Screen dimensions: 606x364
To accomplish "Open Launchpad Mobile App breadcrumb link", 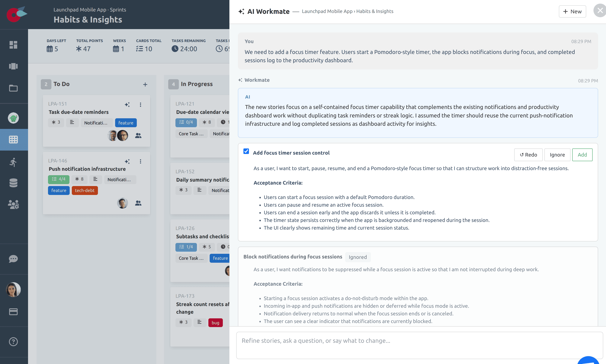I will click(327, 11).
